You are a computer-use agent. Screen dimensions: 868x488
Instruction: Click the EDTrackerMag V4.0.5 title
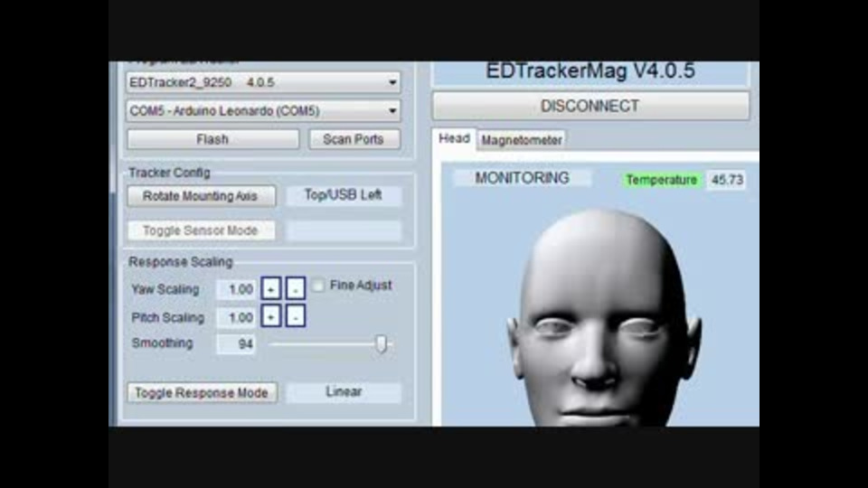tap(590, 71)
